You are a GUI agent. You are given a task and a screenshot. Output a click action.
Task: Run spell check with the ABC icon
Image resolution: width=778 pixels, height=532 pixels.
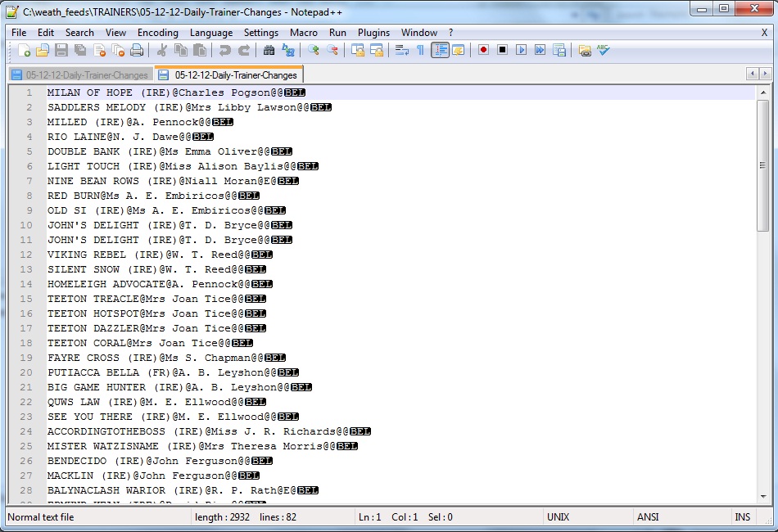coord(603,50)
